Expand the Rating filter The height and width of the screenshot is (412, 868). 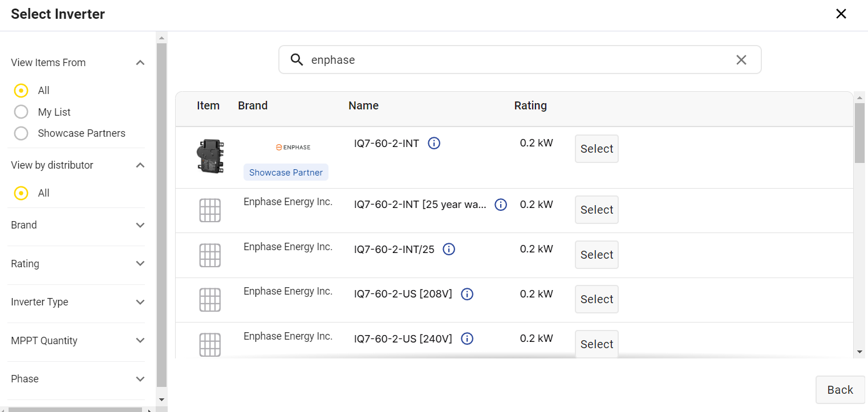140,264
